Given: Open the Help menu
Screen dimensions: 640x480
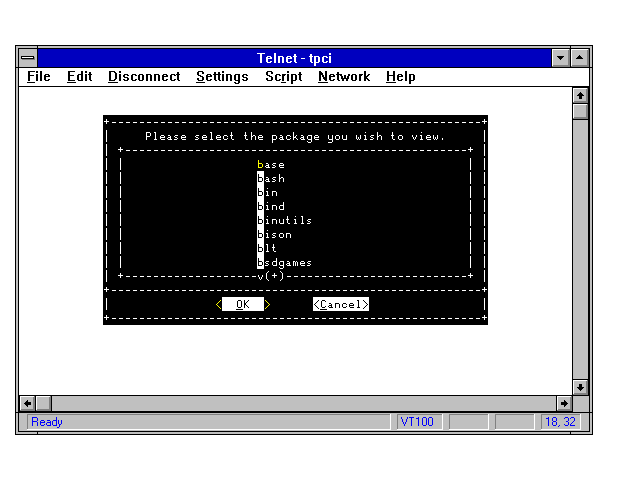Looking at the screenshot, I should pos(400,77).
